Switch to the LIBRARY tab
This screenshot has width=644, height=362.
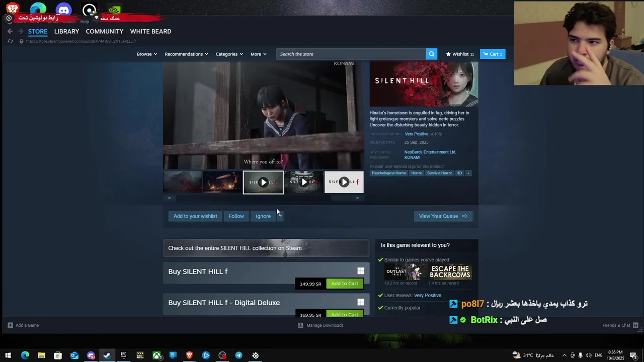[66, 31]
